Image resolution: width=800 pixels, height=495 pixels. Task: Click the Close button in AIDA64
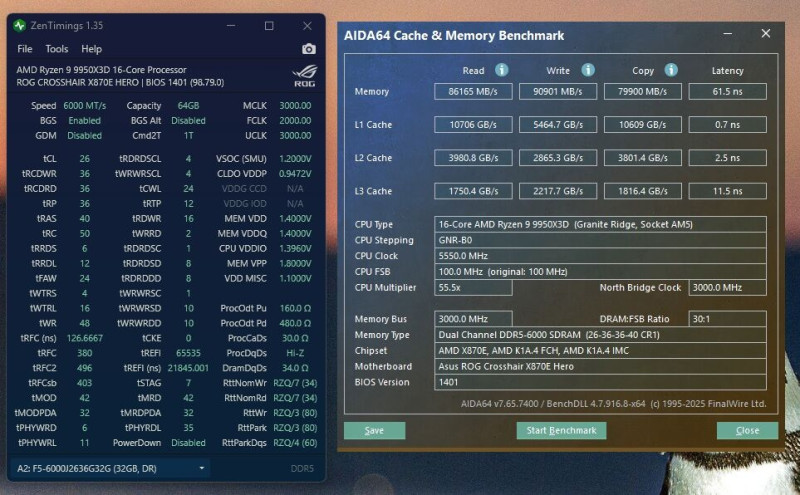(x=747, y=430)
